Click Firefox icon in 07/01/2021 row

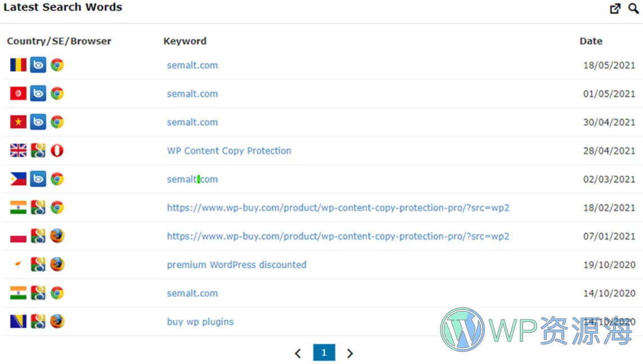tap(57, 236)
